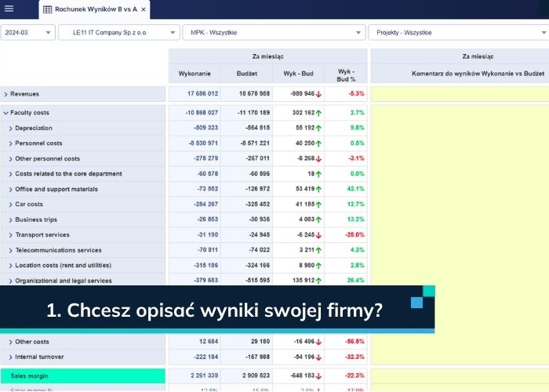Expand the Other personnel costs row
This screenshot has width=549, height=392.
click(x=10, y=159)
